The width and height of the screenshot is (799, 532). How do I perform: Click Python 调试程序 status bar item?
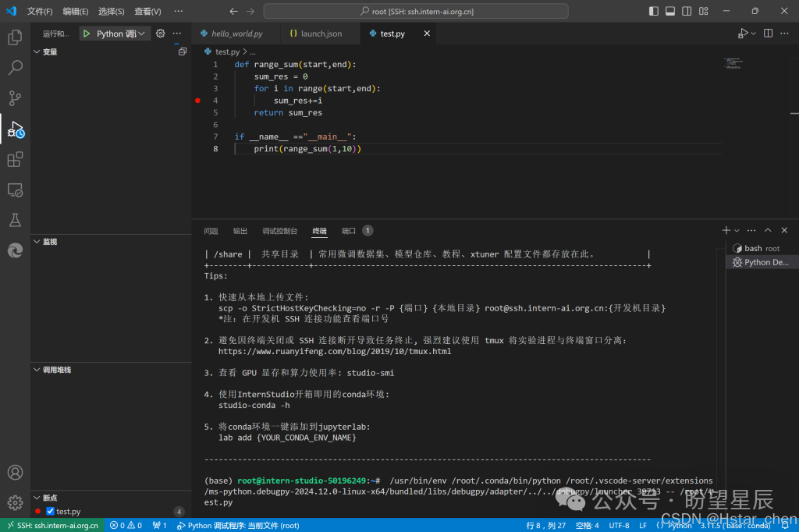click(x=238, y=526)
